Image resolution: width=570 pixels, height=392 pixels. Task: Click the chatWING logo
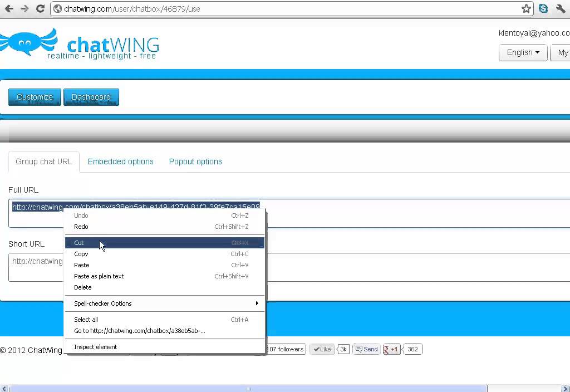tap(80, 44)
